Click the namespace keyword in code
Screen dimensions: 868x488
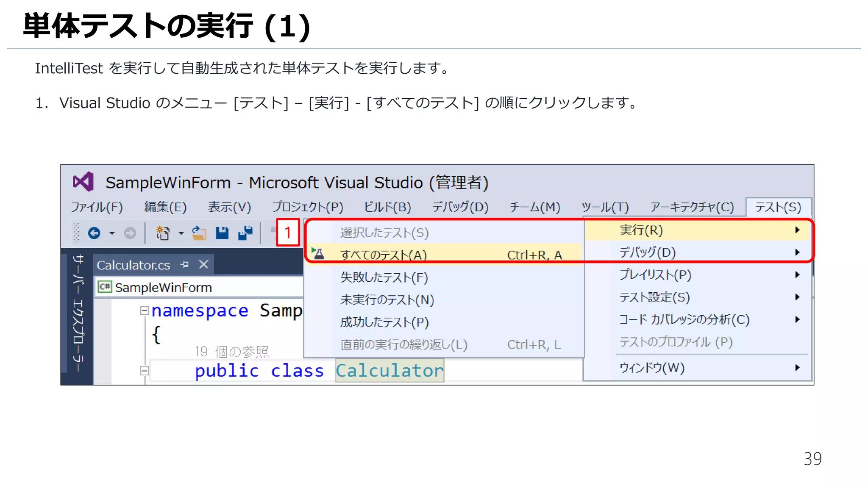[200, 311]
